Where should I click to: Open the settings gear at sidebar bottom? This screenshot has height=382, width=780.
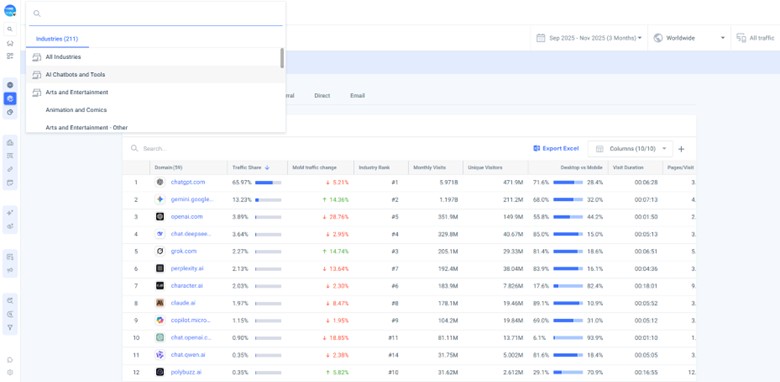pos(10,372)
